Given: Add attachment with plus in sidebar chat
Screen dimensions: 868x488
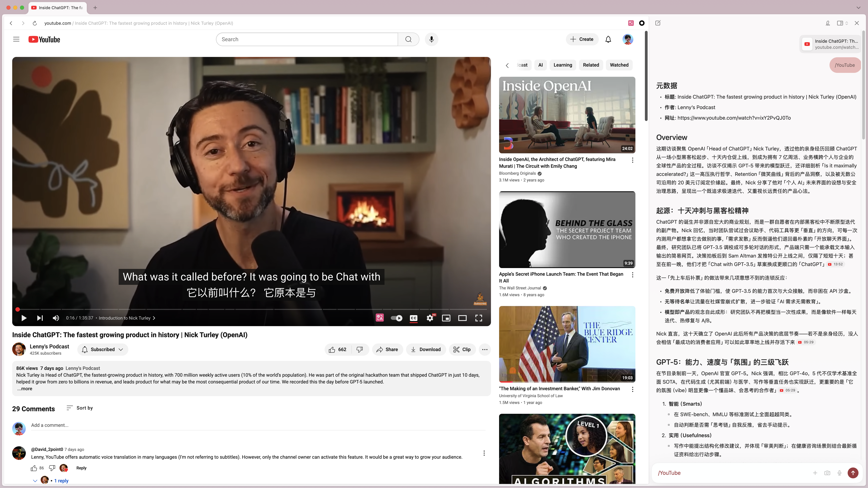Looking at the screenshot, I should tap(815, 473).
